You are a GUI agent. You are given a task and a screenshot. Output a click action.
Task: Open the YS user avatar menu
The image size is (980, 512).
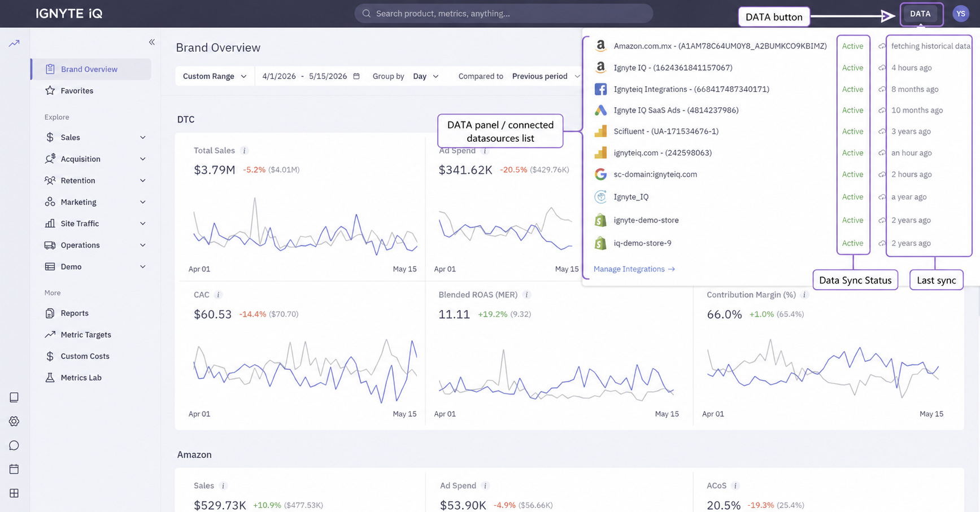click(961, 14)
